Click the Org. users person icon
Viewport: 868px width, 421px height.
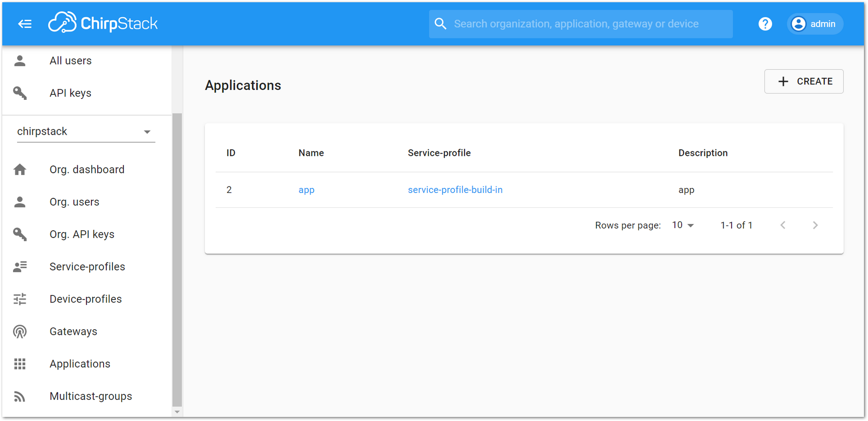tap(20, 202)
